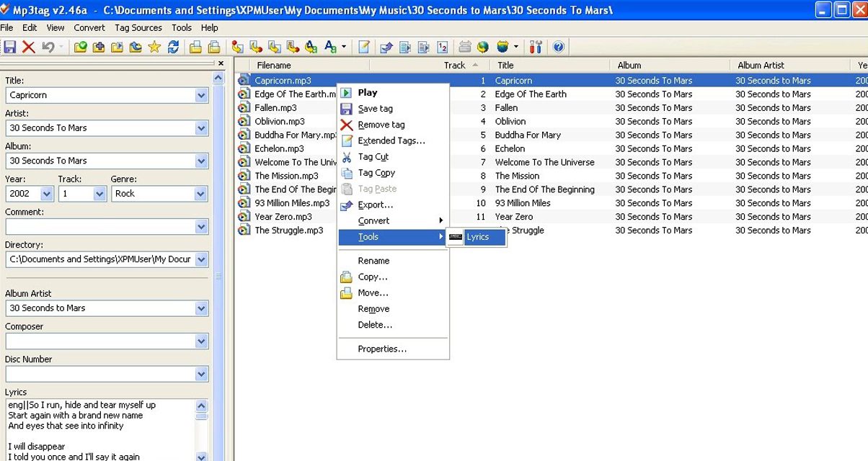Open Properties... from the context menu
This screenshot has width=868, height=461.
click(x=393, y=349)
